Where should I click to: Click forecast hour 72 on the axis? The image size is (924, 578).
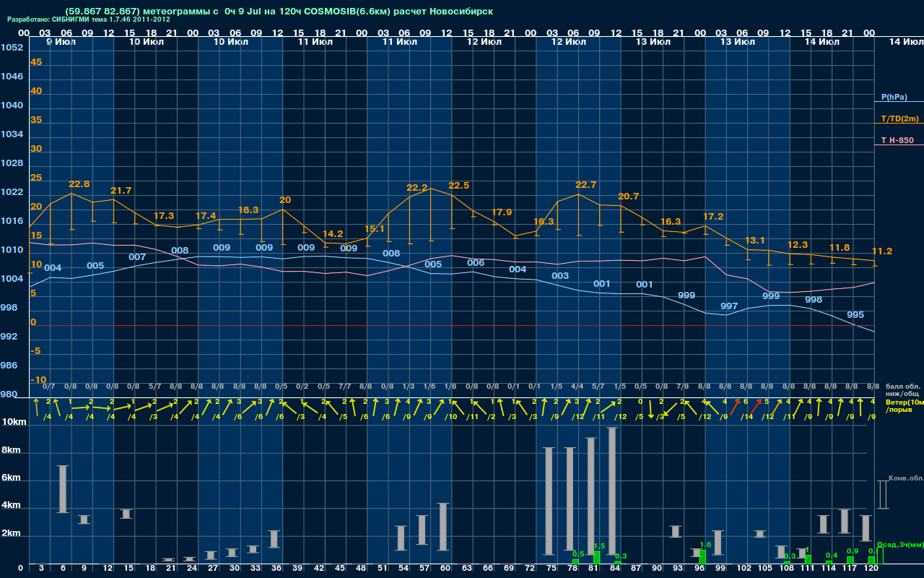(530, 569)
